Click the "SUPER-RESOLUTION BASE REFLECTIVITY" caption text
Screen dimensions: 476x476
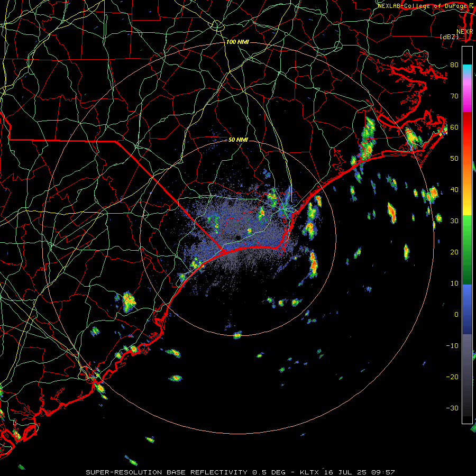[x=167, y=472]
